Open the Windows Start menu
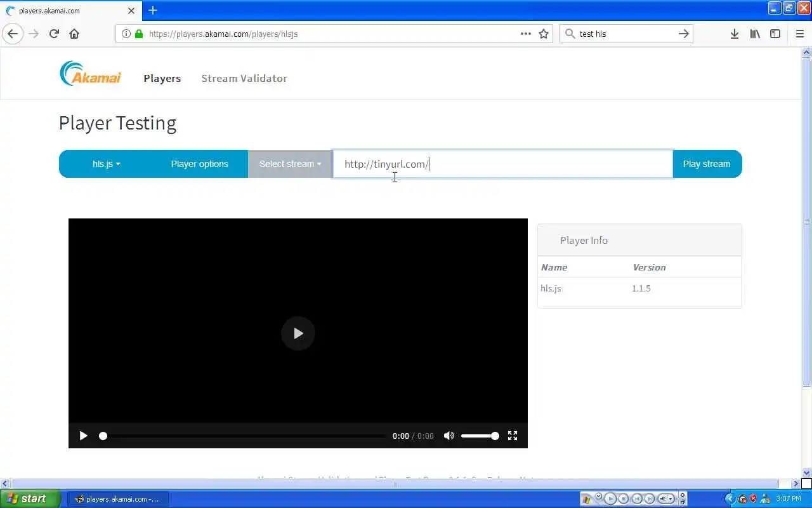 30,498
